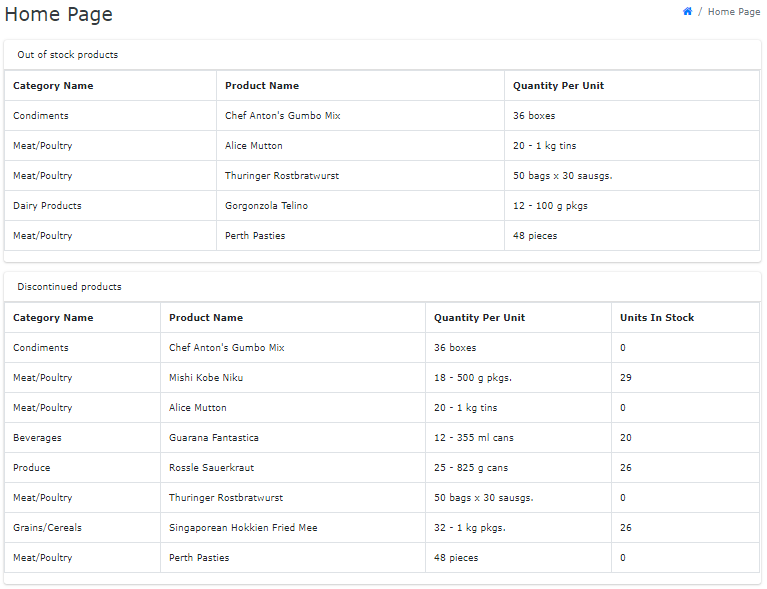
Task: Click the Home Page breadcrumb text
Action: point(734,12)
